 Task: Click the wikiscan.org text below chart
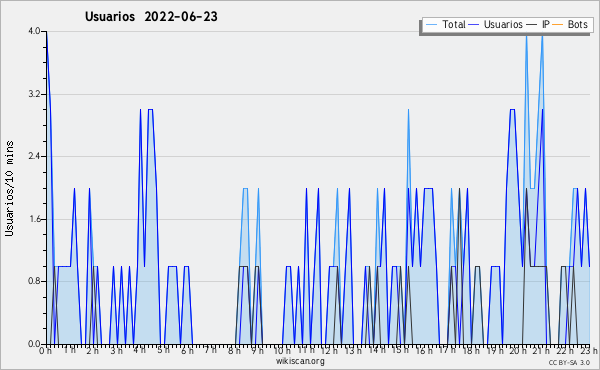300,361
